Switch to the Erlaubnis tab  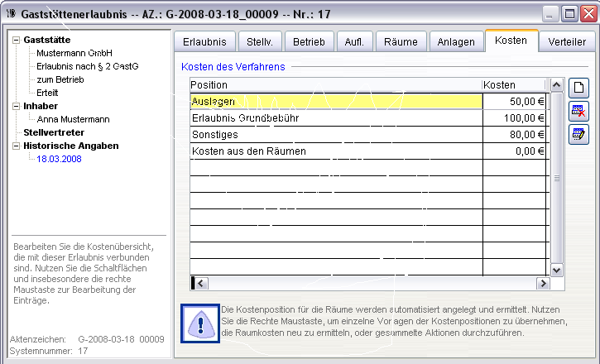click(x=203, y=42)
